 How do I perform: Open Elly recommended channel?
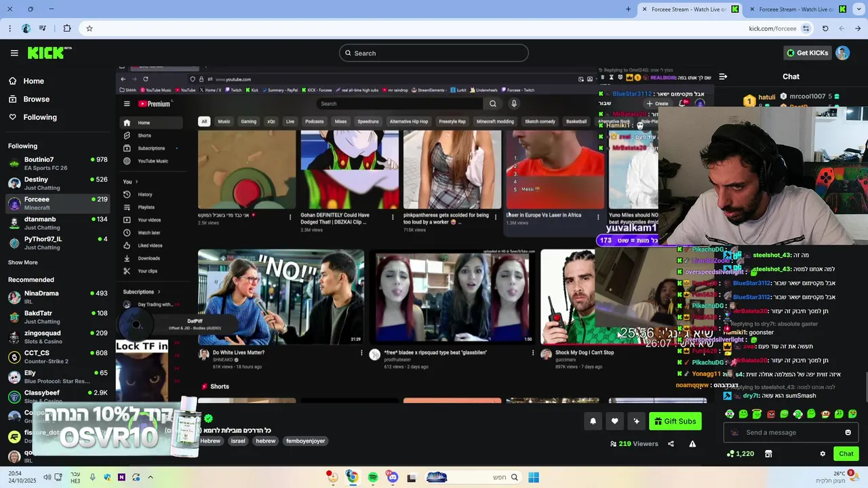click(58, 376)
